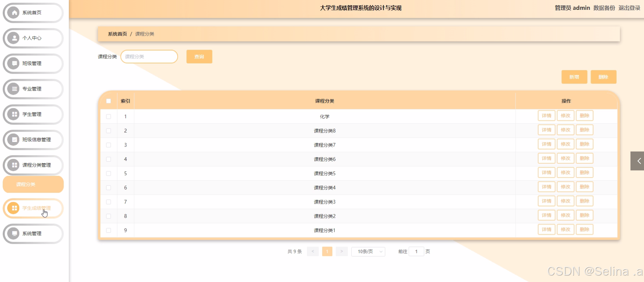This screenshot has width=644, height=282.
Task: Click the grid icon beside 学生管理
Action: [x=14, y=114]
